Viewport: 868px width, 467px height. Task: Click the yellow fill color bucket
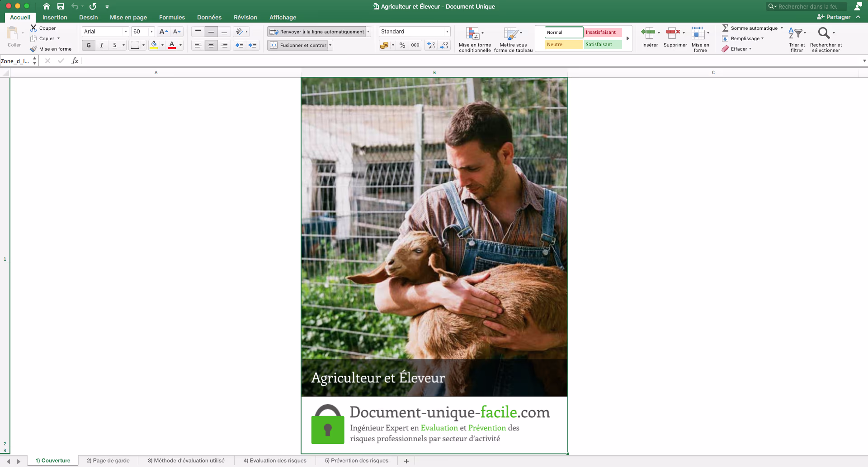(154, 45)
